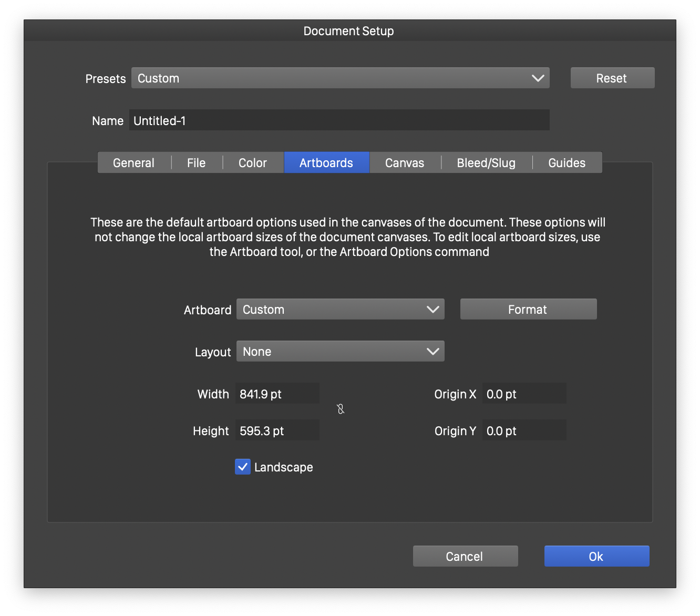This screenshot has width=700, height=616.
Task: Go to the Canvas tab
Action: tap(405, 162)
